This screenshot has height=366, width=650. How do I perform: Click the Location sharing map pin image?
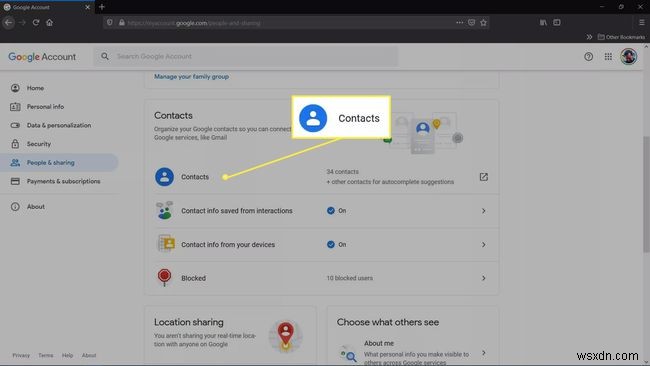[285, 336]
